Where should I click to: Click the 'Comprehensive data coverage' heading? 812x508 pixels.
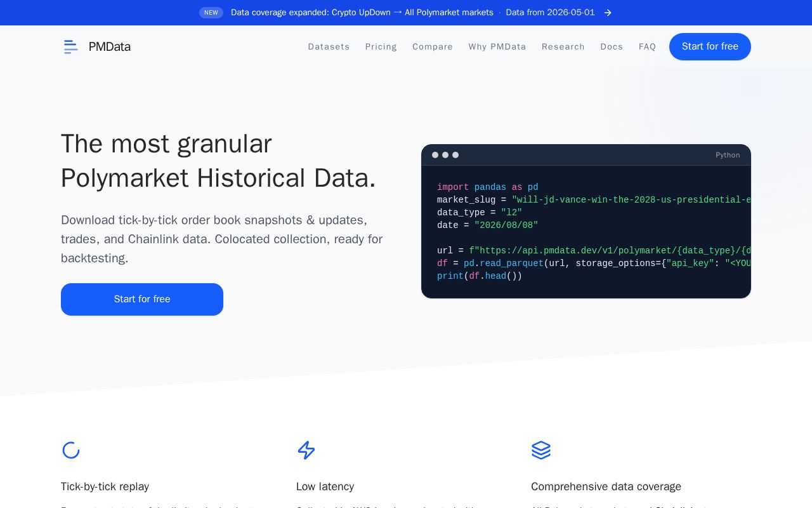(x=606, y=486)
